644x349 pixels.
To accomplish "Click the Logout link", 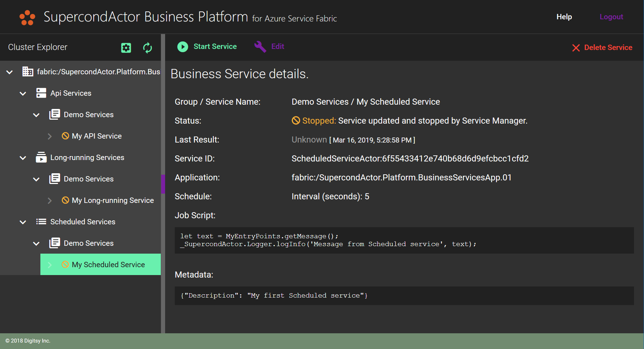I will tap(611, 17).
